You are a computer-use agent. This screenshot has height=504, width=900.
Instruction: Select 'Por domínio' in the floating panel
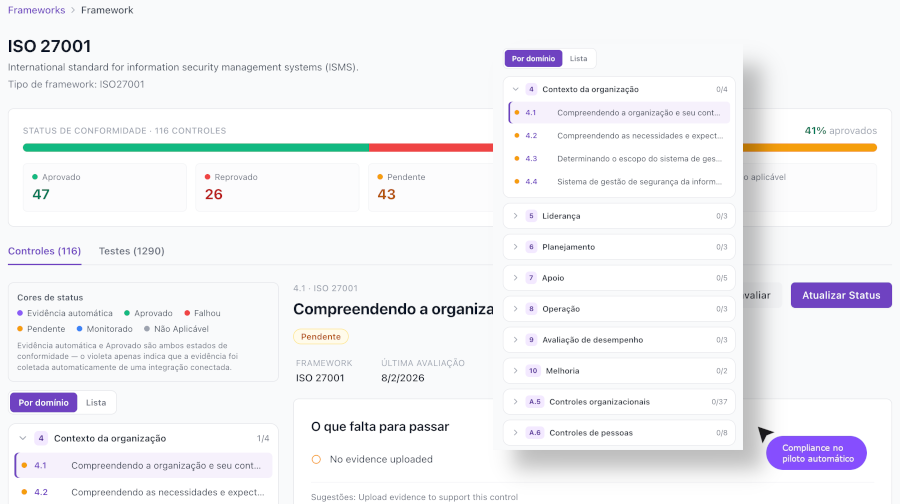coord(533,59)
